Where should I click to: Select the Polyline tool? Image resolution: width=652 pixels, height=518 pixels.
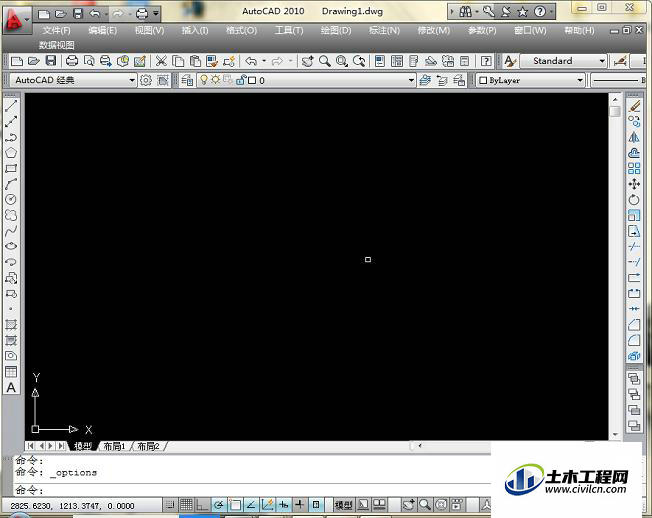click(11, 137)
